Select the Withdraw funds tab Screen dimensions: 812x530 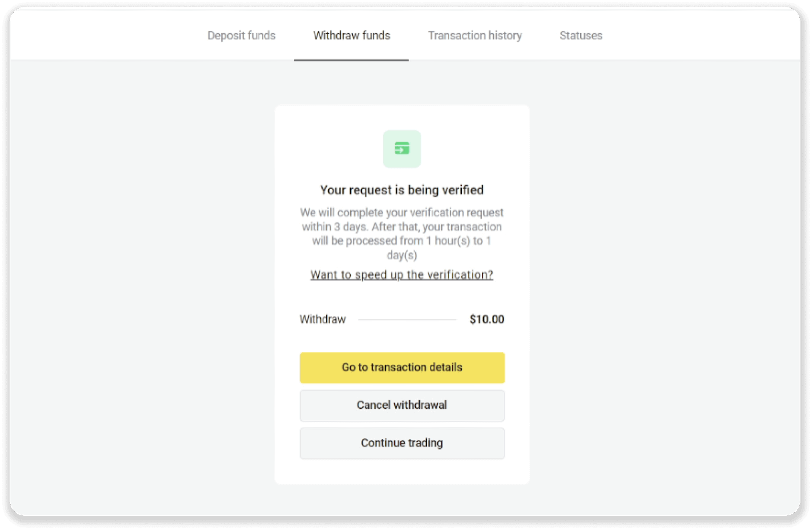(351, 36)
